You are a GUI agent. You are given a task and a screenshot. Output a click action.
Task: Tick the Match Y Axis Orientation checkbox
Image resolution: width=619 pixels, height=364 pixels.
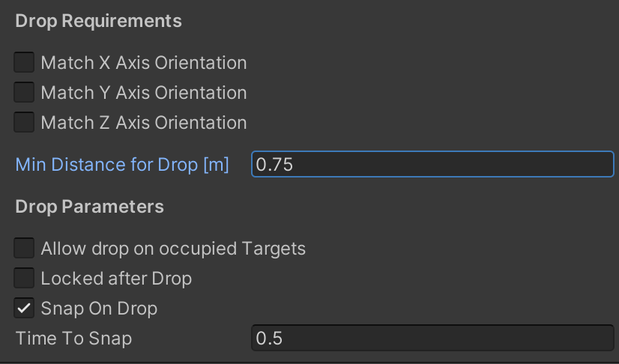[25, 92]
